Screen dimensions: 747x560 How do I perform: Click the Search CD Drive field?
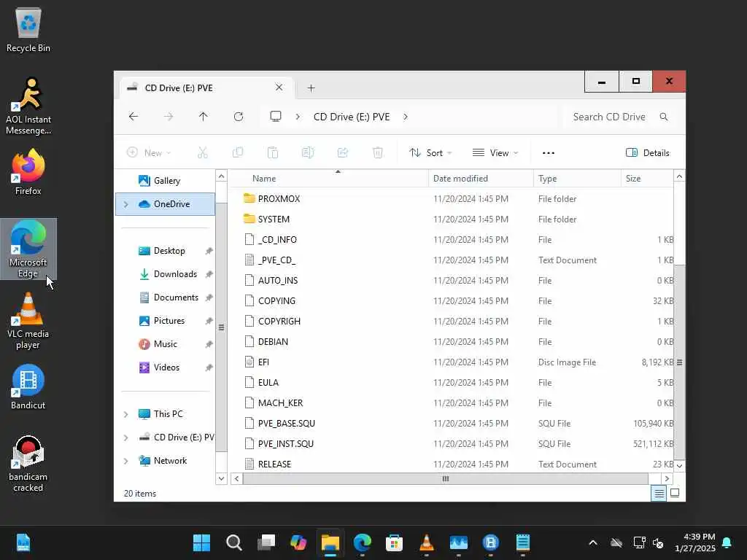pos(619,117)
